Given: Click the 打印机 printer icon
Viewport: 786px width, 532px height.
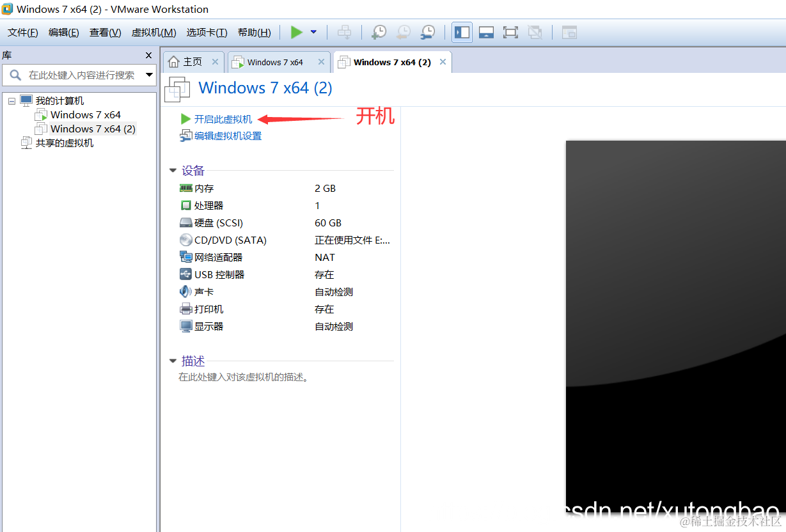Looking at the screenshot, I should pos(185,309).
